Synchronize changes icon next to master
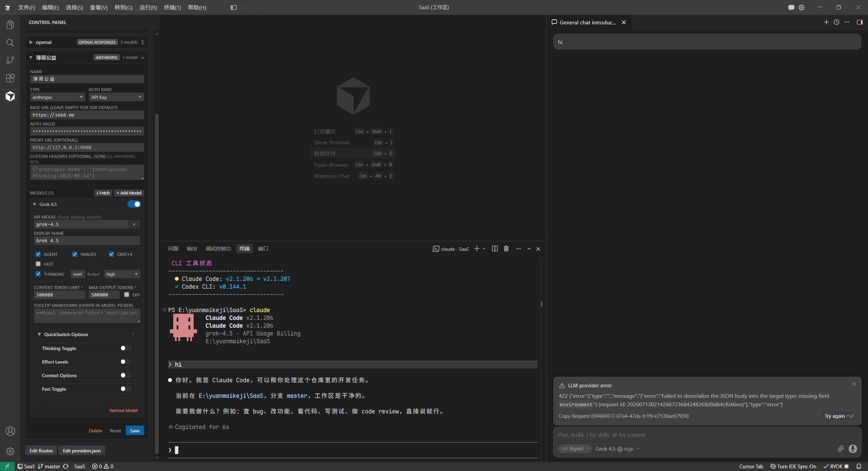The image size is (868, 471). coord(66,467)
